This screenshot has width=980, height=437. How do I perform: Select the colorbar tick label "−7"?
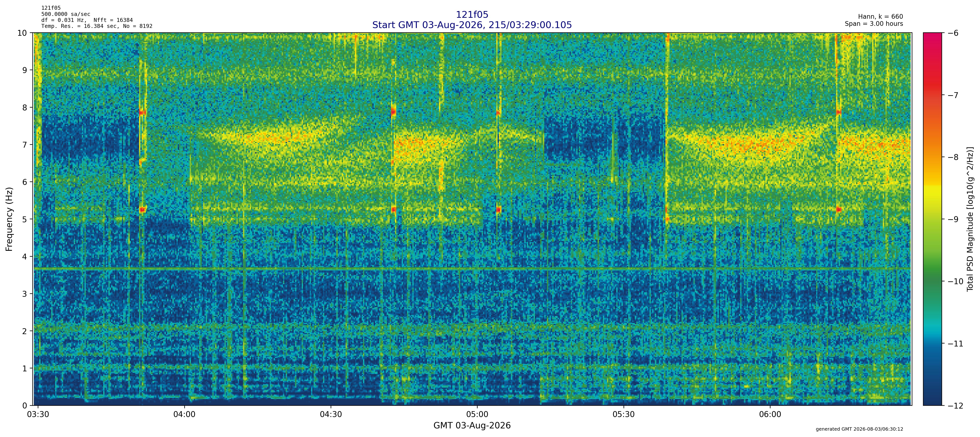pyautogui.click(x=953, y=95)
